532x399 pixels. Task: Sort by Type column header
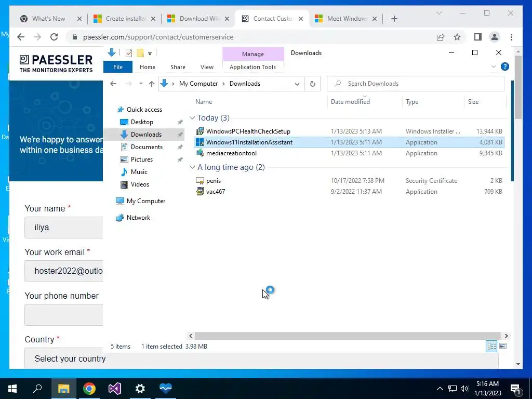(x=412, y=102)
